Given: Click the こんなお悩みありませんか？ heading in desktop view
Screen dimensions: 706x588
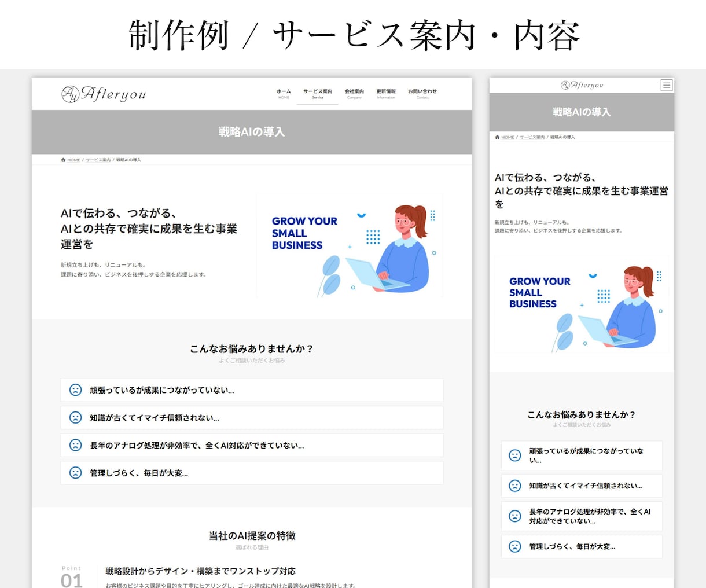Looking at the screenshot, I should [x=252, y=348].
